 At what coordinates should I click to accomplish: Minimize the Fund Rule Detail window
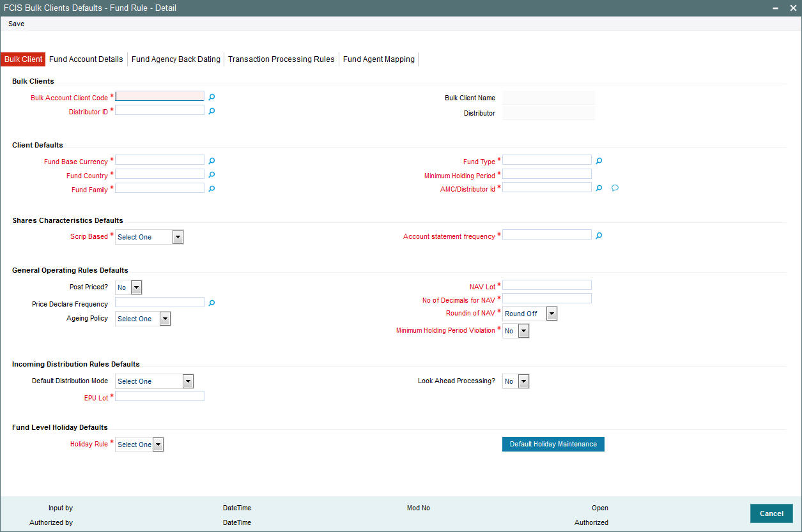776,8
